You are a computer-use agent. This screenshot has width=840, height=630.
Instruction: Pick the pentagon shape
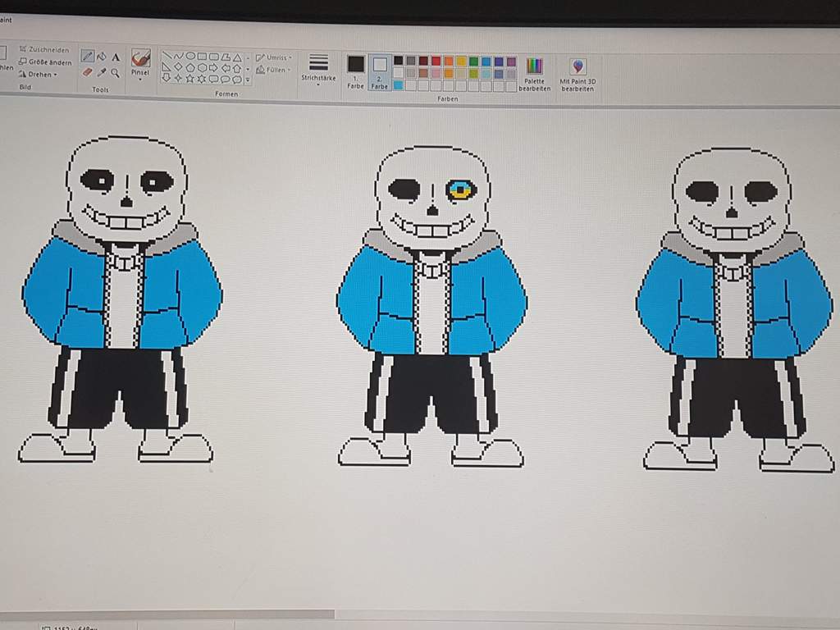pos(190,67)
